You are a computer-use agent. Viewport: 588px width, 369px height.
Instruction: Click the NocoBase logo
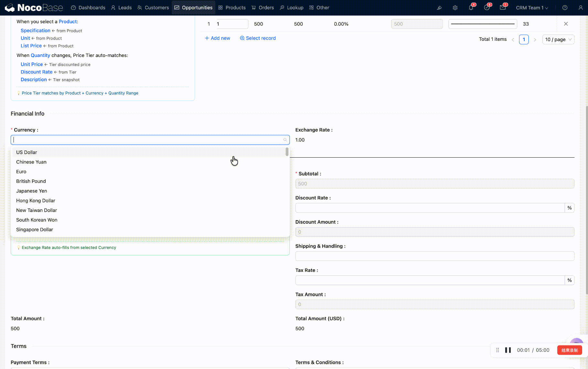click(x=34, y=7)
